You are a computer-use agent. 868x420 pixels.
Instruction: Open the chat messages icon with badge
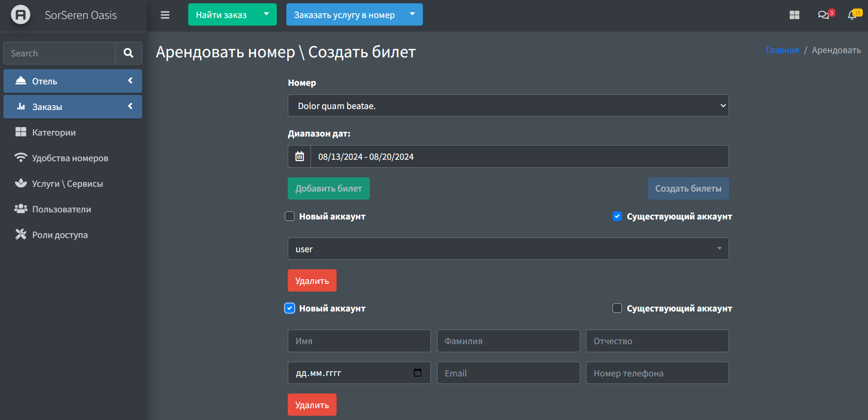click(824, 15)
